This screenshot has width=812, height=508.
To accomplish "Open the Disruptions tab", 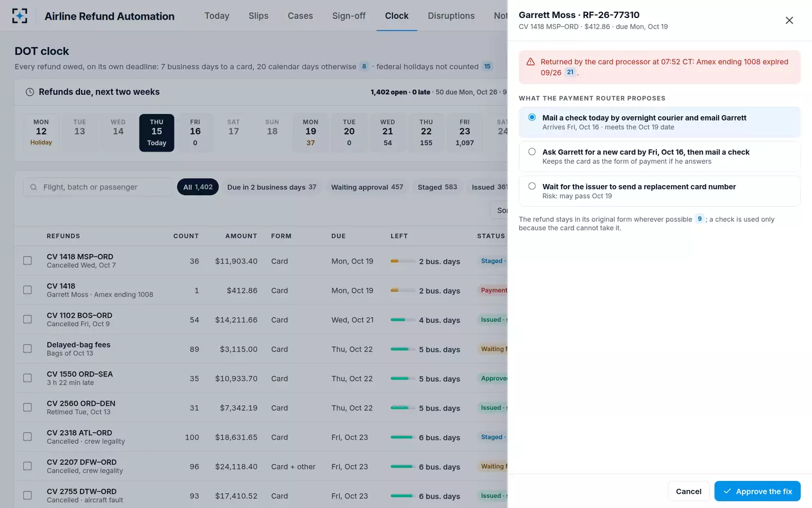I will coord(451,16).
